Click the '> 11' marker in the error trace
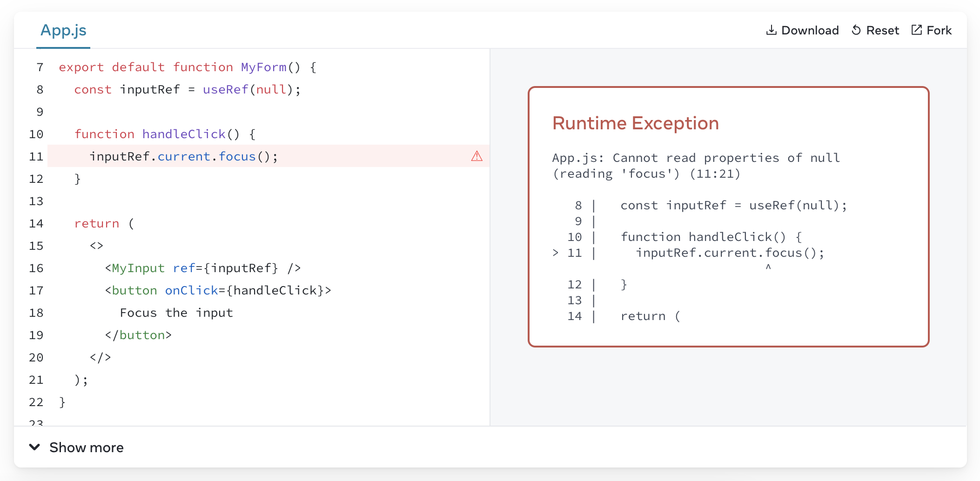 click(x=567, y=253)
